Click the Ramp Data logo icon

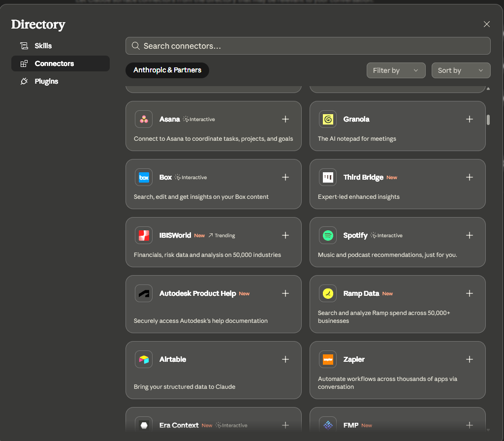[328, 293]
